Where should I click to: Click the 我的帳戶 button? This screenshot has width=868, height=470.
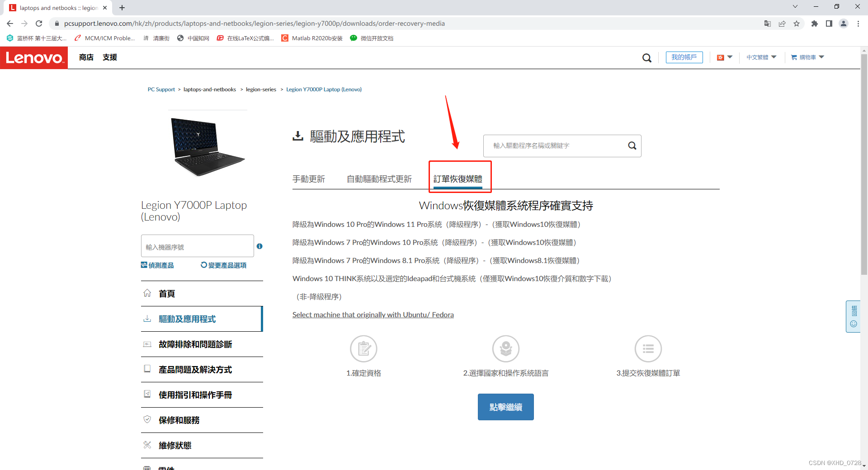(x=684, y=57)
